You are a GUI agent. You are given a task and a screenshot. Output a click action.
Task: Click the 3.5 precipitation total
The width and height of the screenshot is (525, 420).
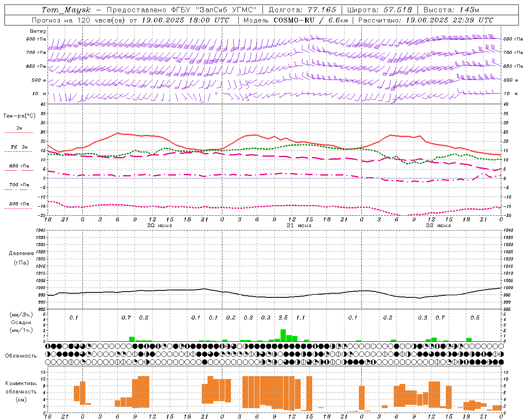click(283, 318)
